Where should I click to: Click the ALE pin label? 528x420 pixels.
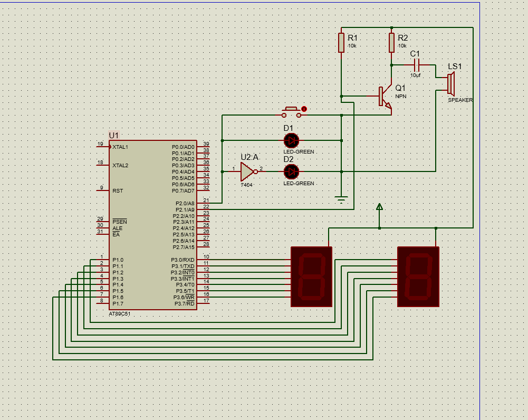(x=117, y=228)
